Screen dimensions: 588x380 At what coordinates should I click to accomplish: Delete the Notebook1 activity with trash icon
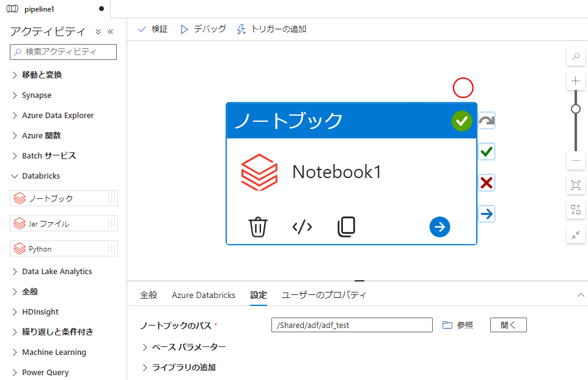[258, 227]
